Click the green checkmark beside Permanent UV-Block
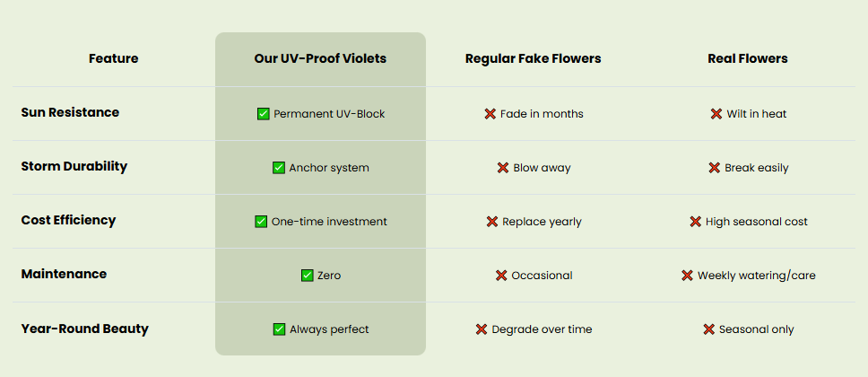 pos(264,114)
